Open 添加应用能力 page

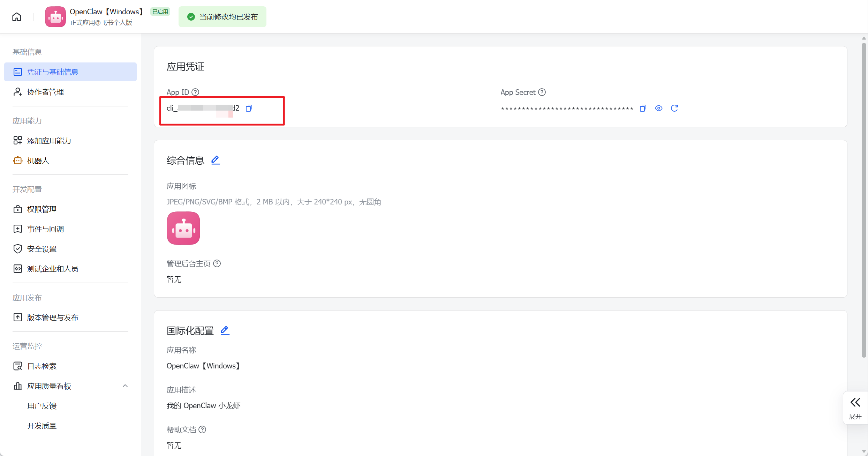[x=49, y=141]
